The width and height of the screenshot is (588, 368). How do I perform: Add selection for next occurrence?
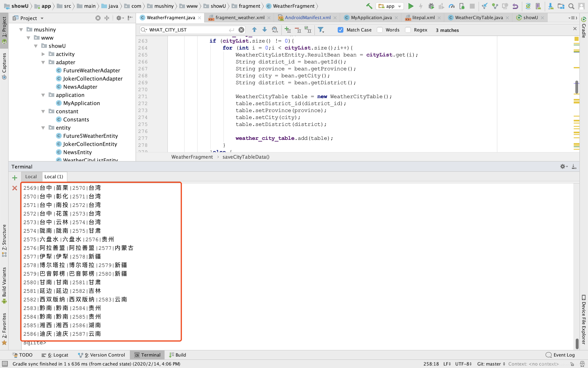287,30
